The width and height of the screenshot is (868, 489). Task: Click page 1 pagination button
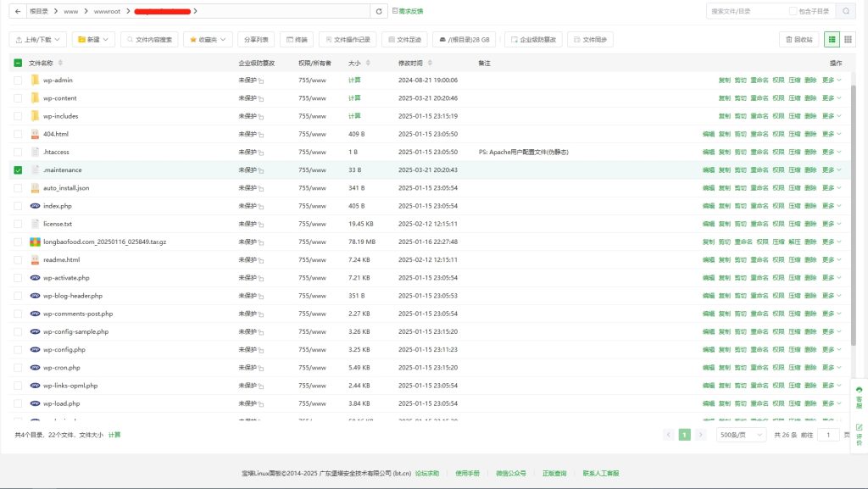click(684, 435)
